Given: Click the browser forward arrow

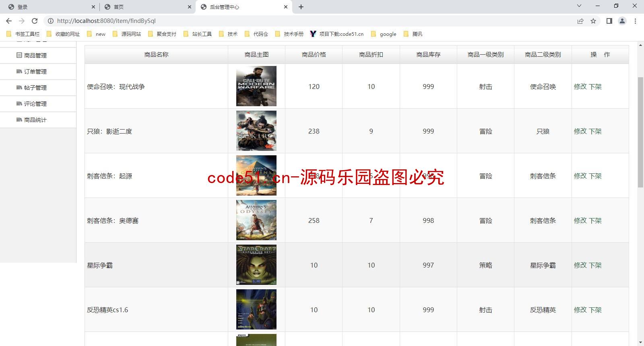Looking at the screenshot, I should point(22,21).
